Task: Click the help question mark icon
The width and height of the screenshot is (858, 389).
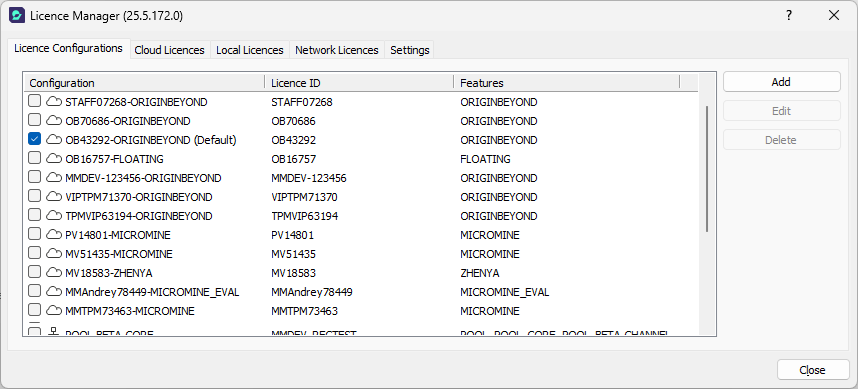Action: 789,15
